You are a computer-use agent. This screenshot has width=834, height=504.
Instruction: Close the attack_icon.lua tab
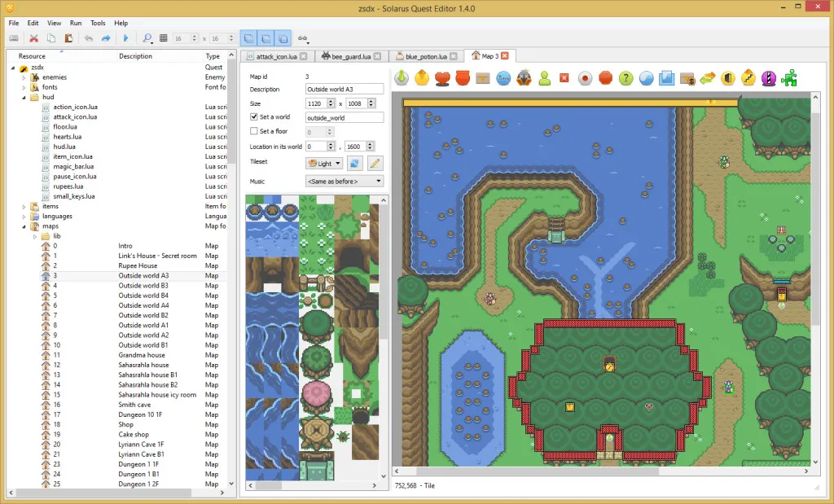pos(303,56)
